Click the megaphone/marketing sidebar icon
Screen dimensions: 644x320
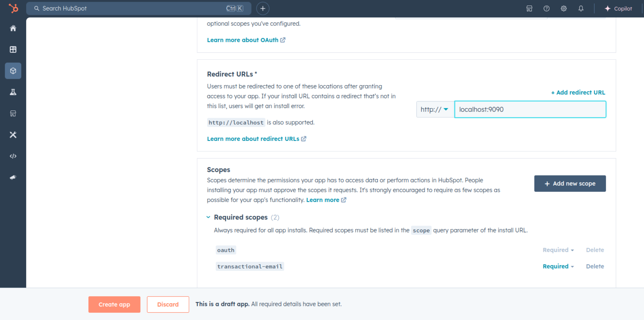[x=13, y=177]
